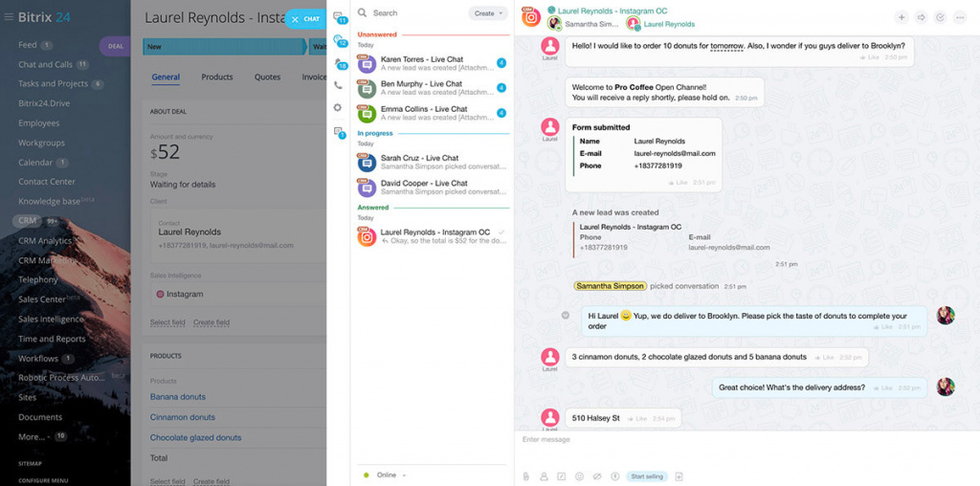Image resolution: width=980 pixels, height=486 pixels.
Task: Open the three-dots more menu in chat header
Action: coord(960,17)
